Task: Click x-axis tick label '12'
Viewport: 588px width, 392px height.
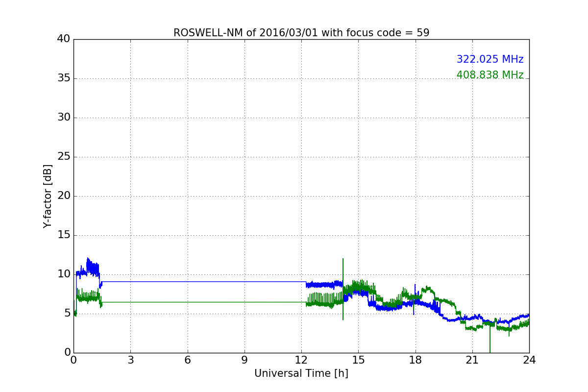Action: click(x=301, y=360)
